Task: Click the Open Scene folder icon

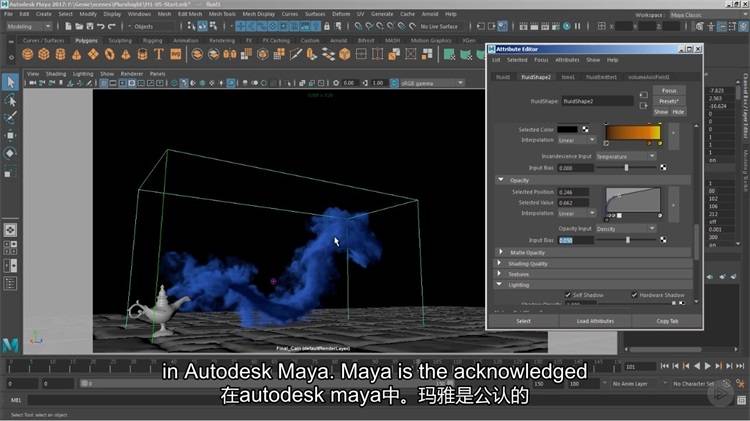Action: pos(79,26)
